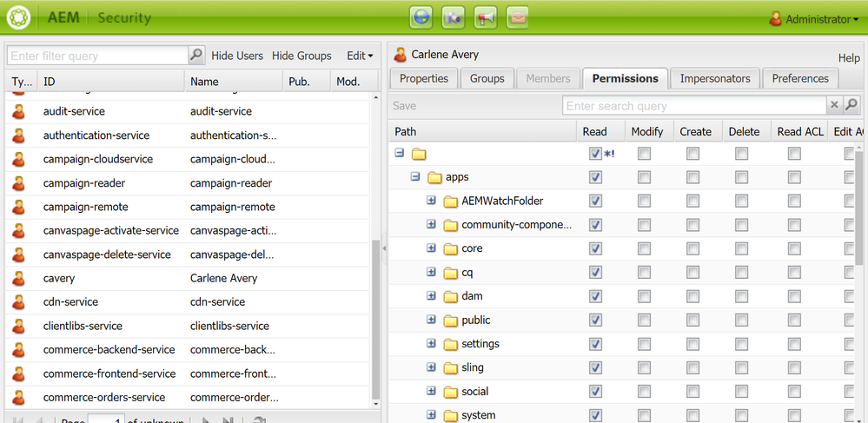
Task: Expand the AEMWatchFolder node
Action: pos(432,201)
